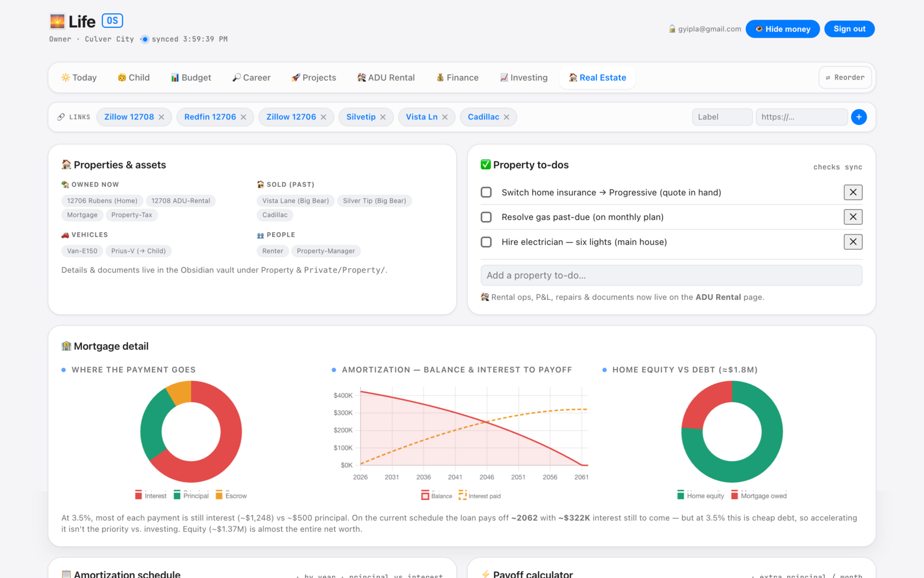This screenshot has width=924, height=578.
Task: Remove the Vista Ln link chip
Action: 445,117
